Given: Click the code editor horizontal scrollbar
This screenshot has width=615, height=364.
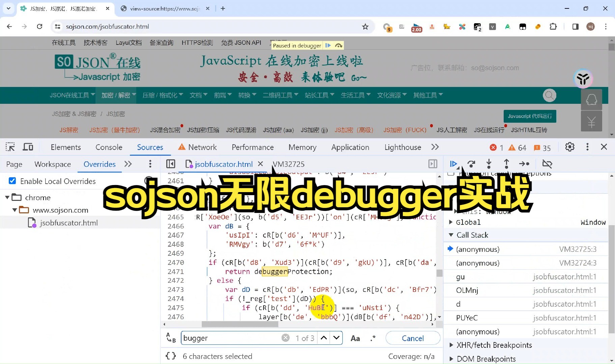Looking at the screenshot, I should [x=240, y=324].
